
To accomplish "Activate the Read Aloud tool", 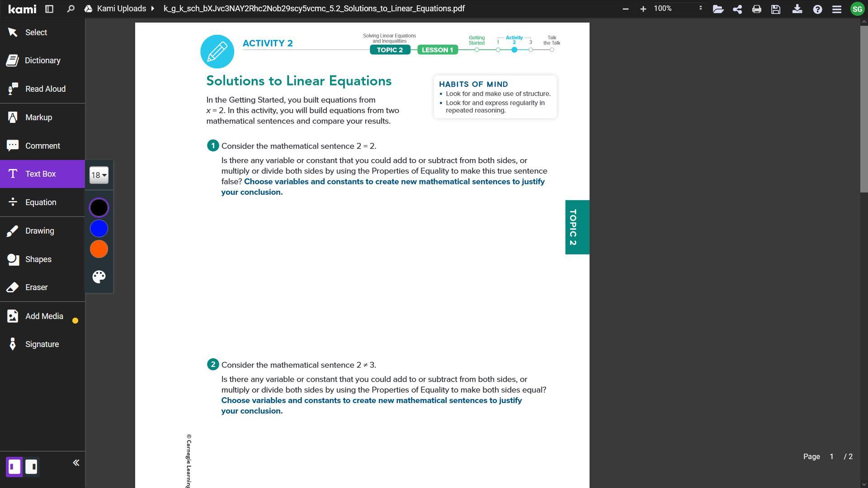I will (45, 89).
